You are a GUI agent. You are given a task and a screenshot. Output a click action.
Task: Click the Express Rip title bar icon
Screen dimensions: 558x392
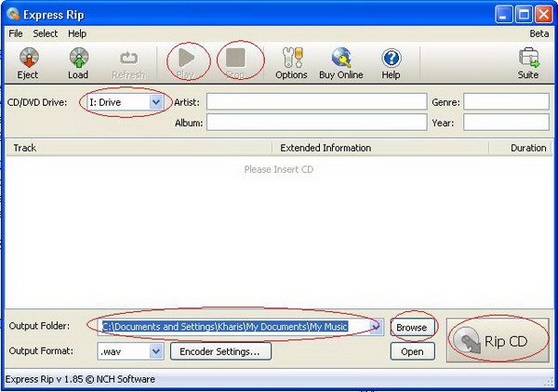click(x=13, y=14)
